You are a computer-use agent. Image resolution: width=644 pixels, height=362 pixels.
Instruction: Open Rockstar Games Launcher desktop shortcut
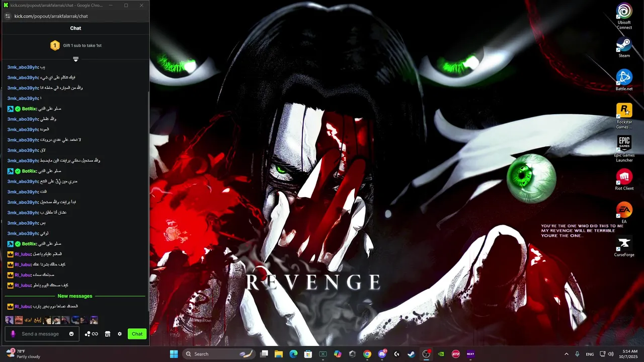(624, 116)
